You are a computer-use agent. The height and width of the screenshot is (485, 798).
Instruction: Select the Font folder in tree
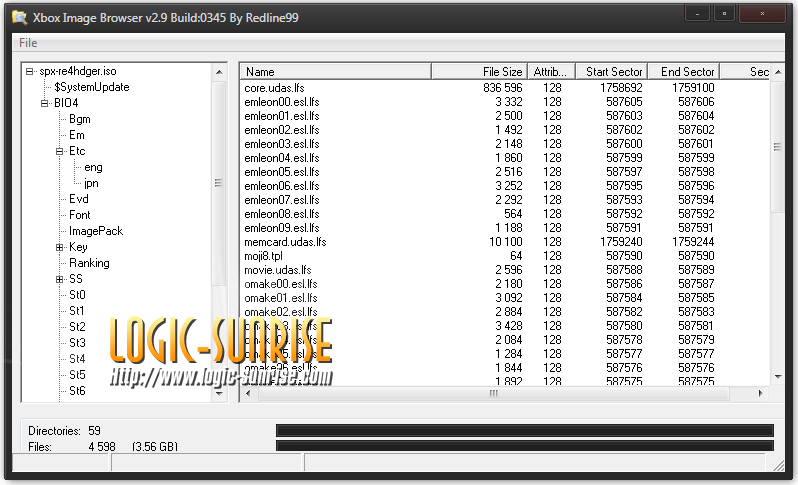[x=80, y=215]
